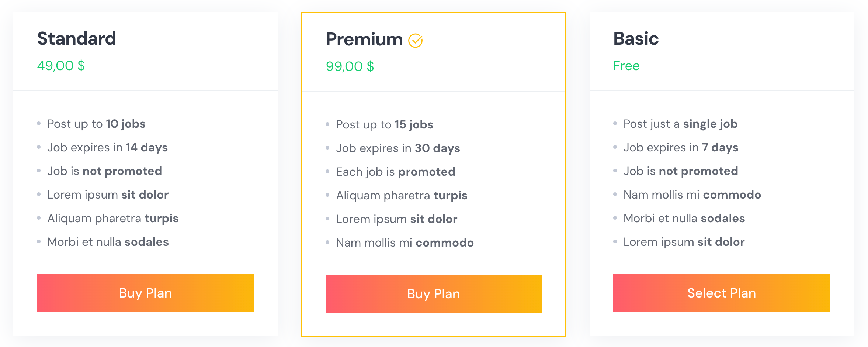
Task: Click the Premium plan heading
Action: pos(364,39)
